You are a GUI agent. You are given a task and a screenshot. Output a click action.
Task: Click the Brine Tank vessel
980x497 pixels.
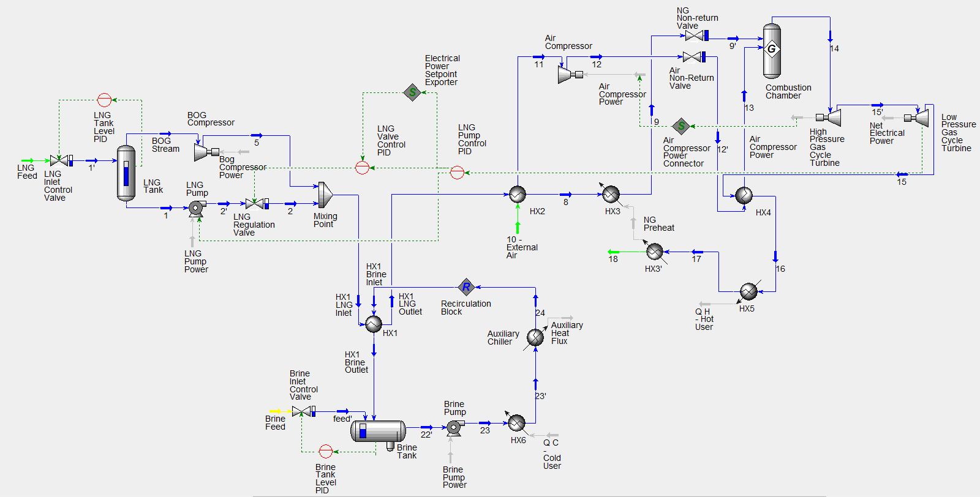click(378, 432)
